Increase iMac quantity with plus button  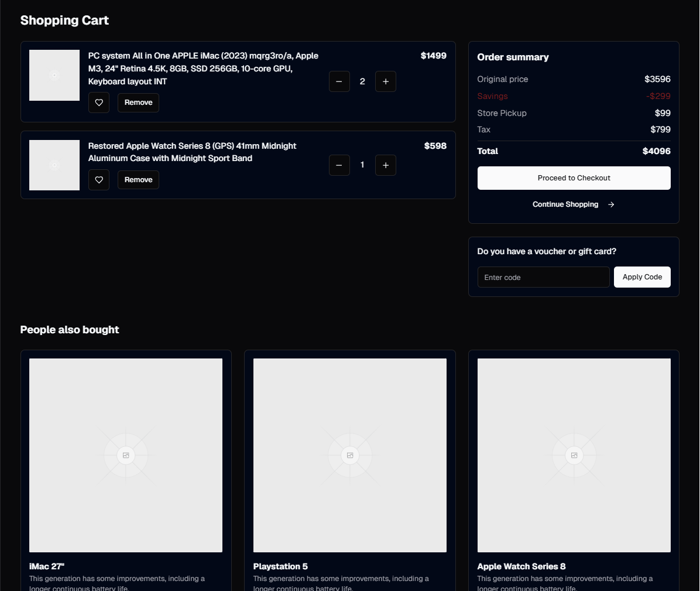(x=386, y=81)
